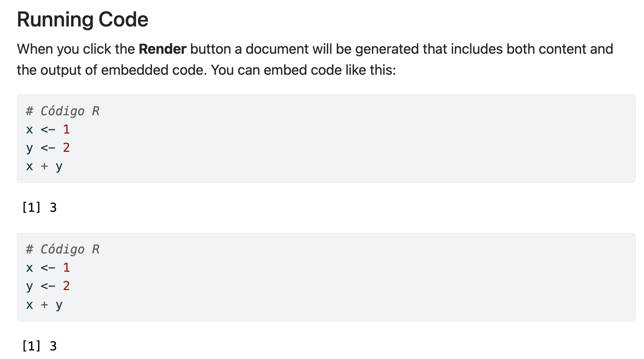Click the "# Código R" comment in first code block
The height and width of the screenshot is (359, 644).
[x=63, y=111]
